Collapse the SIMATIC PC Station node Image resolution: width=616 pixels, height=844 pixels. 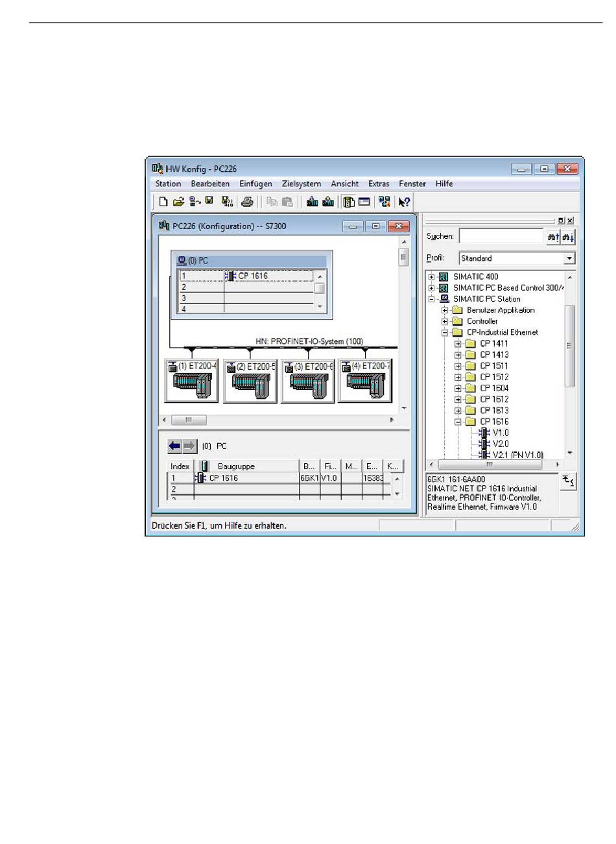432,299
